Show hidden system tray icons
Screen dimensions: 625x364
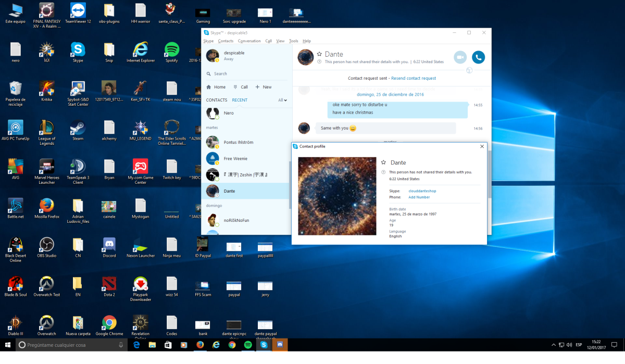click(554, 345)
